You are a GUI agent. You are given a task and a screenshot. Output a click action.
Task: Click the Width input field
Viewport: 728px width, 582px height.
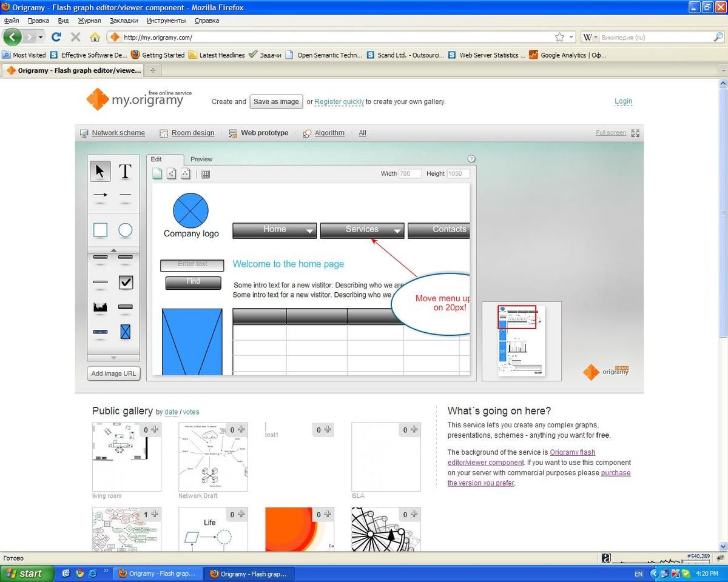click(x=409, y=173)
